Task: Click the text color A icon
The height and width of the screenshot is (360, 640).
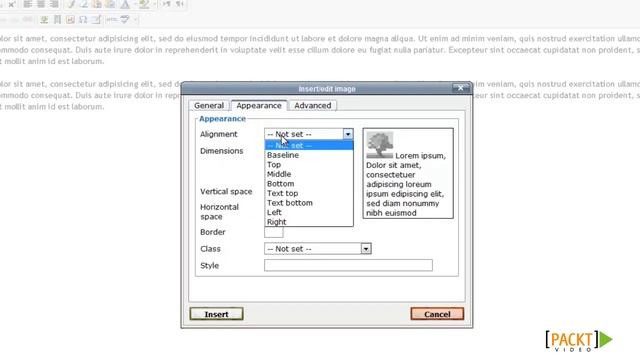Action: coord(125,4)
